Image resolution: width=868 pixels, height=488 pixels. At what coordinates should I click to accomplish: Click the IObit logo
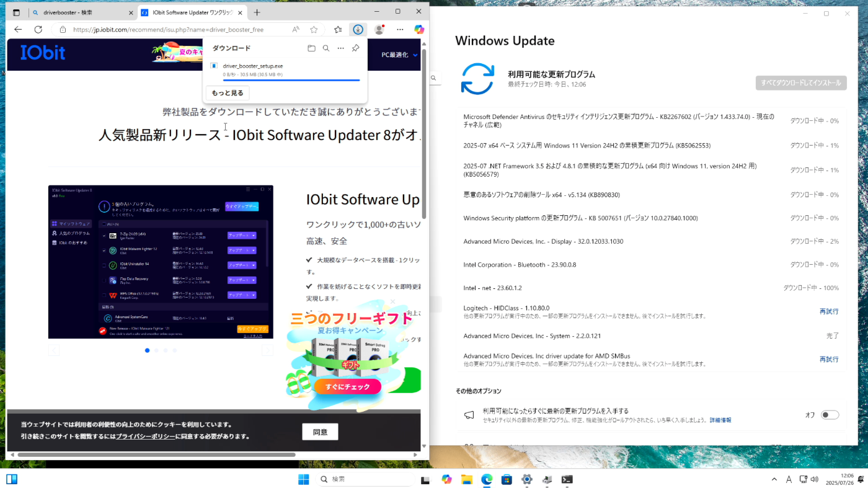point(43,53)
